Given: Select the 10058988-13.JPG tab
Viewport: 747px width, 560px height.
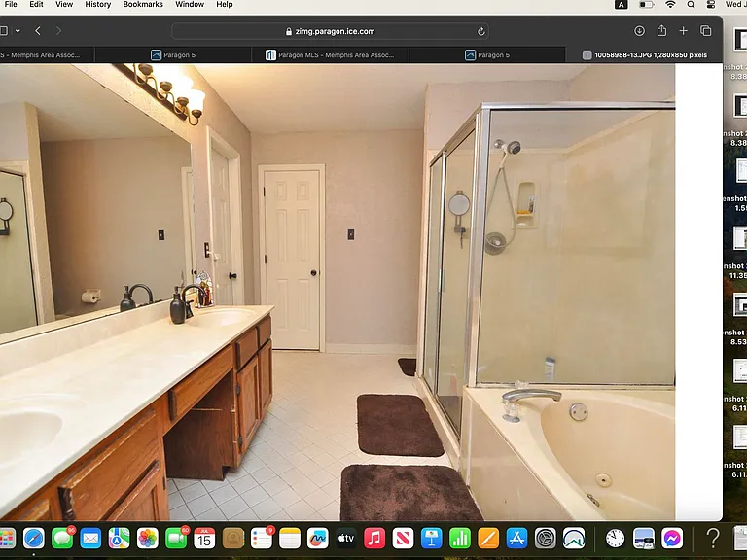Looking at the screenshot, I should pos(644,55).
